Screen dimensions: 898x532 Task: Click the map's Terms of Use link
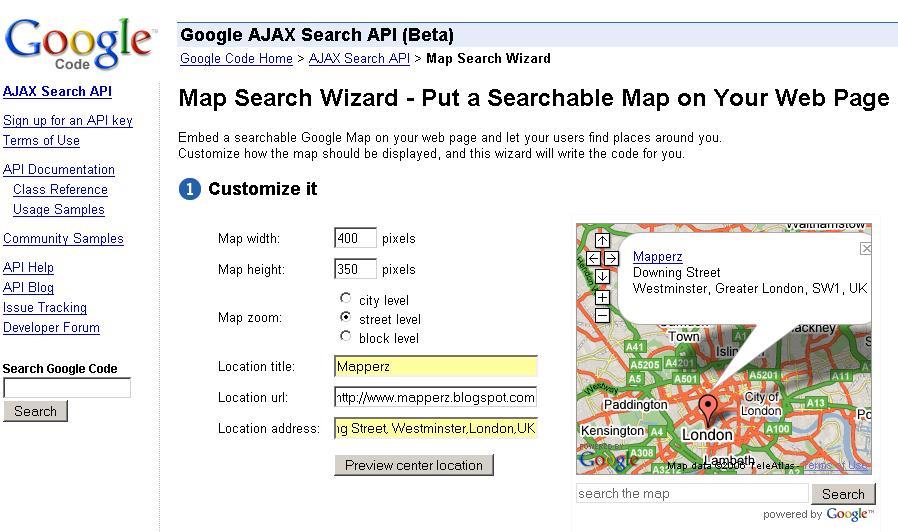835,466
